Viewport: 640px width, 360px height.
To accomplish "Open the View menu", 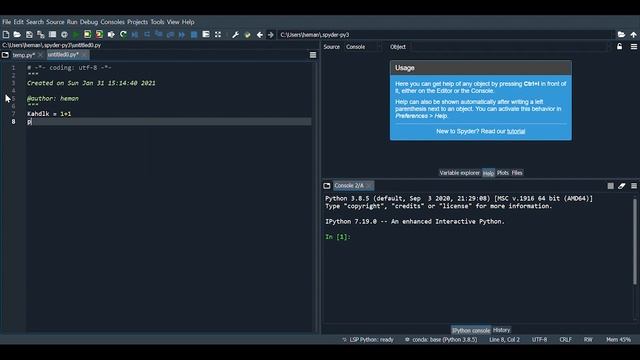I will 173,22.
